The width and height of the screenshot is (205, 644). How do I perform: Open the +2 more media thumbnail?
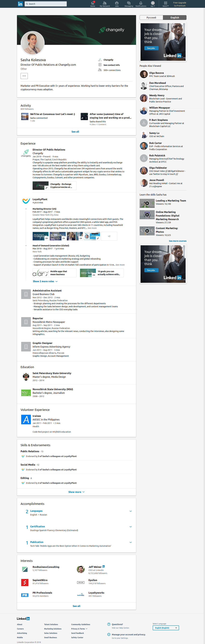pyautogui.click(x=109, y=236)
